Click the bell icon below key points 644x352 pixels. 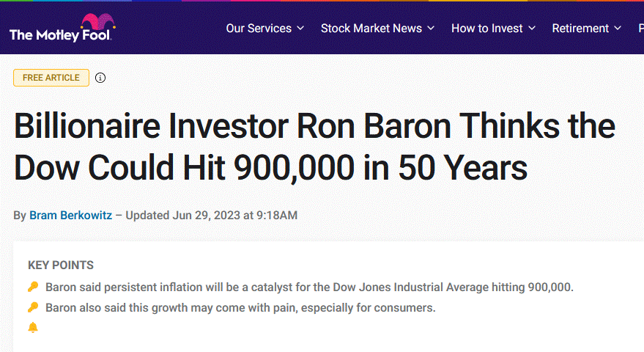(33, 327)
